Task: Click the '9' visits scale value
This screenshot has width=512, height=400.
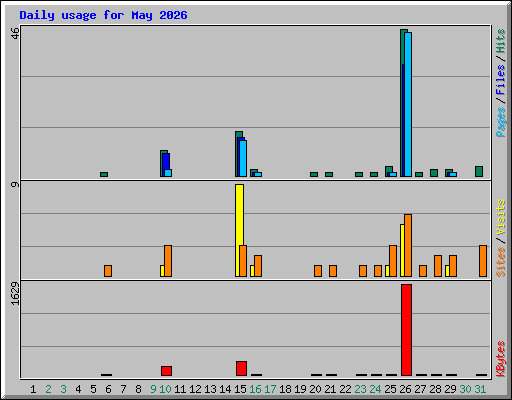Action: [15, 184]
